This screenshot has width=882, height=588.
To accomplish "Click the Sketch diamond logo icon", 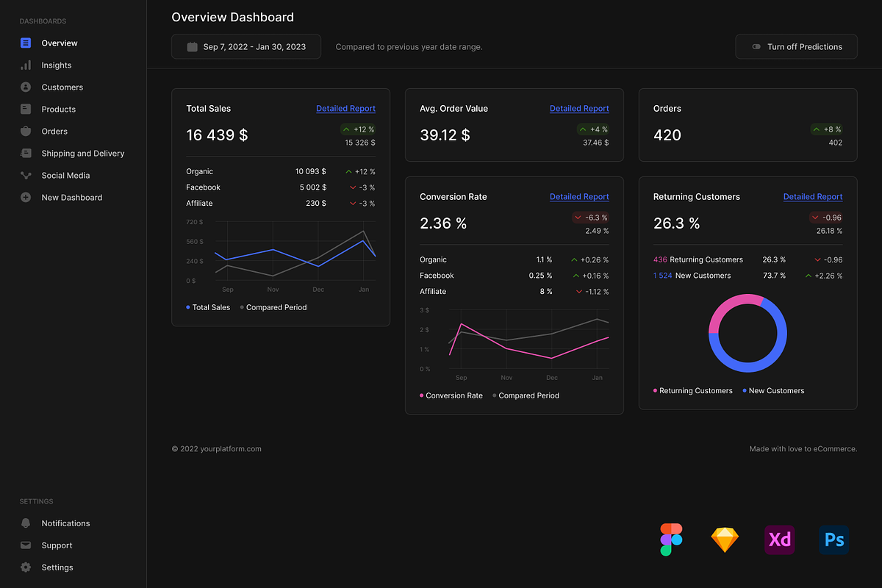I will tap(725, 540).
